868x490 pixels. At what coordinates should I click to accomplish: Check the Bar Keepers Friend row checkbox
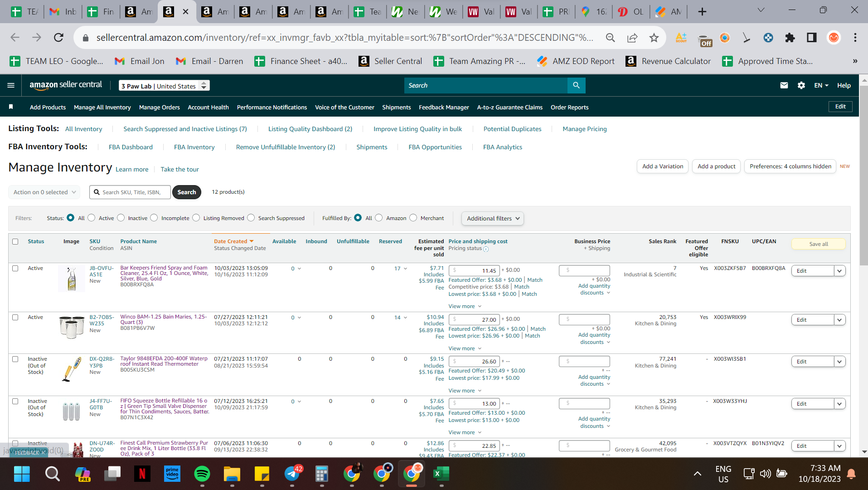point(15,268)
